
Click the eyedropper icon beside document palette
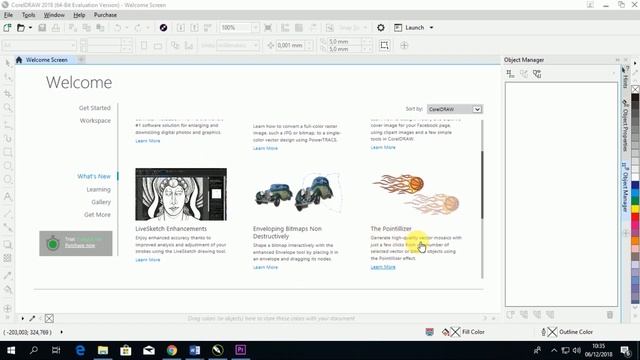[x=32, y=318]
